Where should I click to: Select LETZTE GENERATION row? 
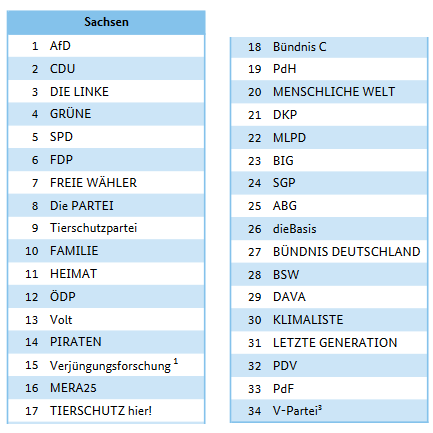click(x=329, y=343)
